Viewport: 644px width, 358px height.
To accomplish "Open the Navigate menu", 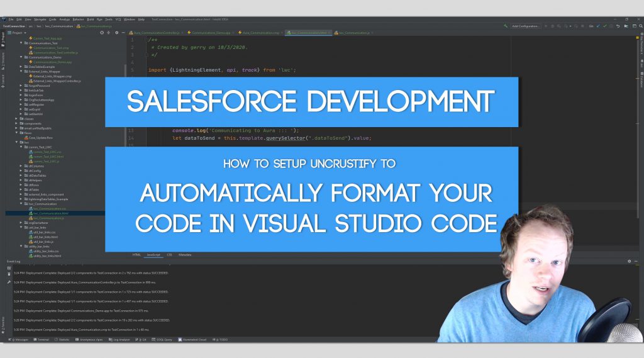I will [40, 20].
